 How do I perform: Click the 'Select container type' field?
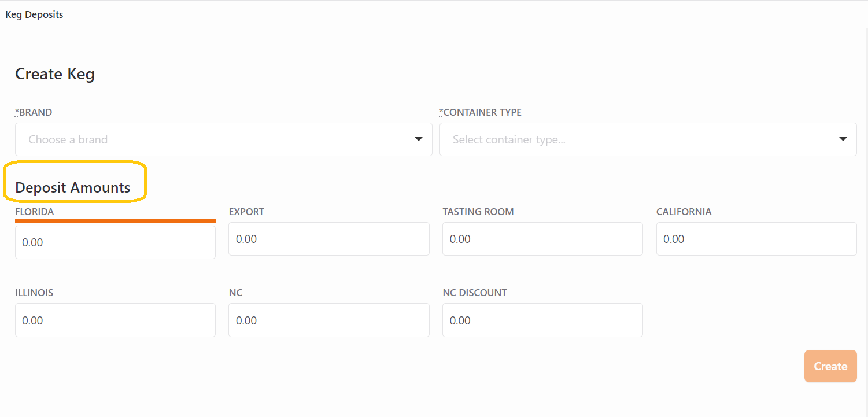tap(636, 139)
